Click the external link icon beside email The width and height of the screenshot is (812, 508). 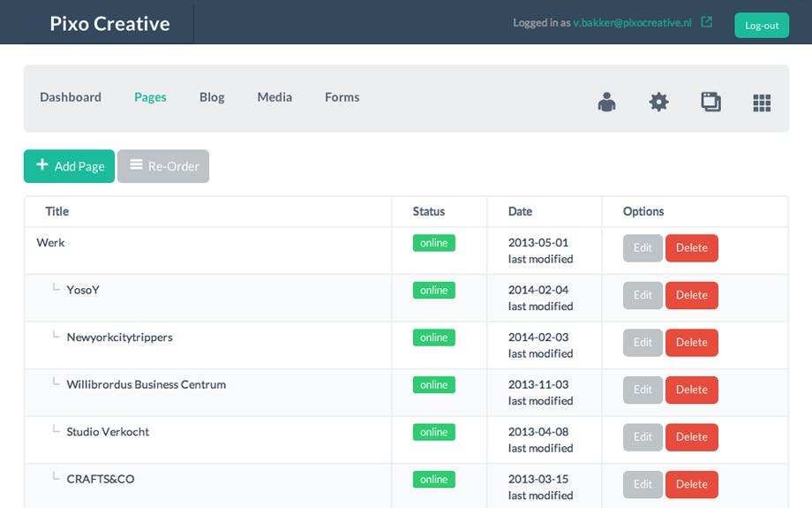(x=706, y=23)
